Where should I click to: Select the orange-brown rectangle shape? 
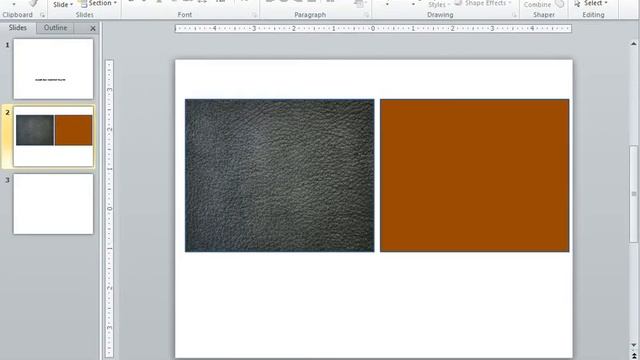tap(474, 176)
